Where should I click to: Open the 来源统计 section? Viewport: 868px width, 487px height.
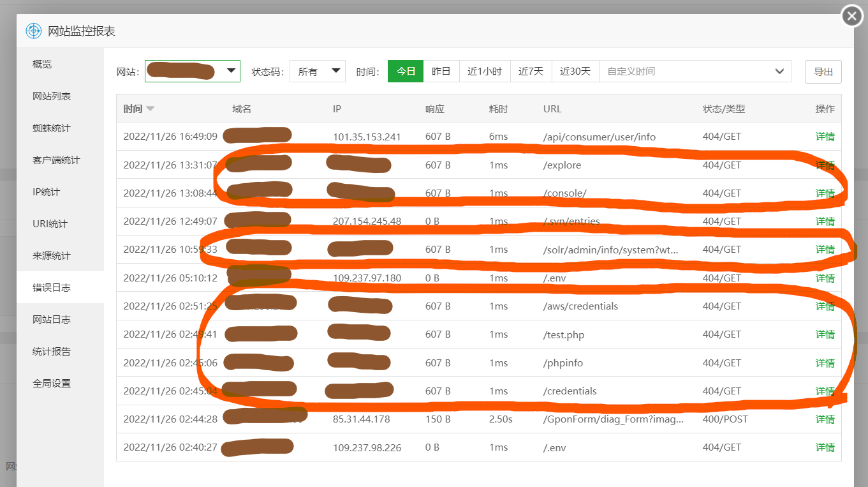60,255
